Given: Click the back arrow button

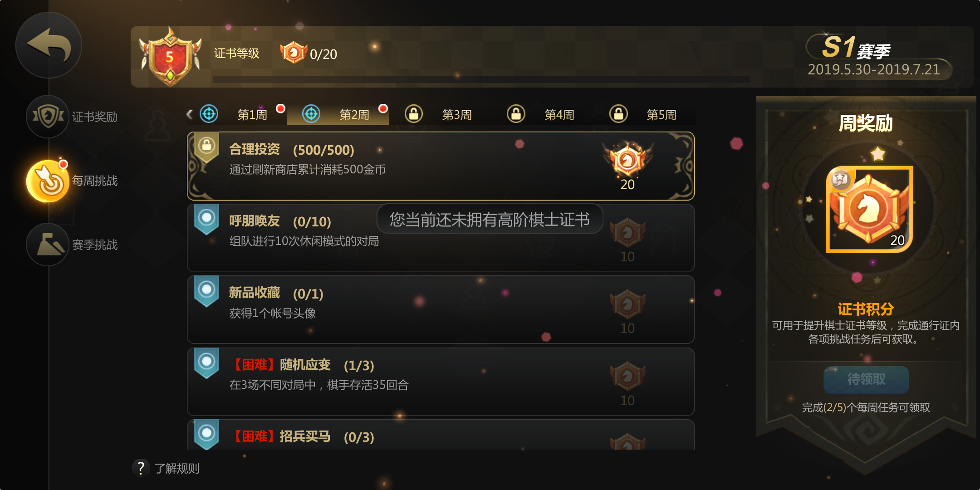Looking at the screenshot, I should pos(49,45).
